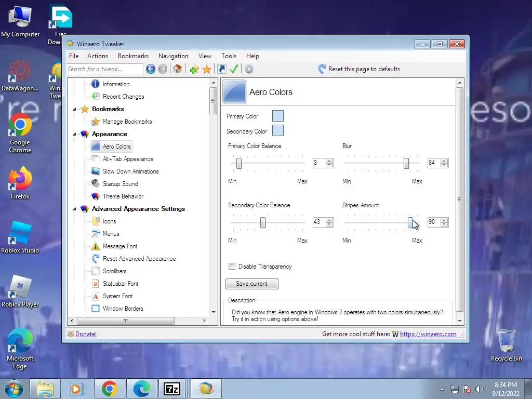
Task: Open Reset Advanced Appearance item
Action: coord(139,259)
